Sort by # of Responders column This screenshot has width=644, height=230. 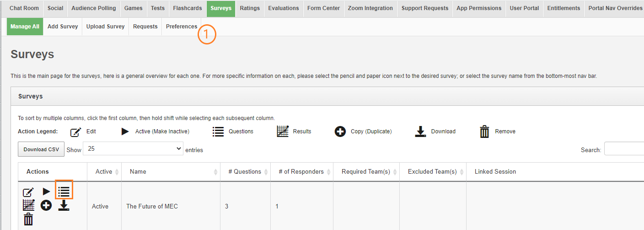pyautogui.click(x=301, y=172)
